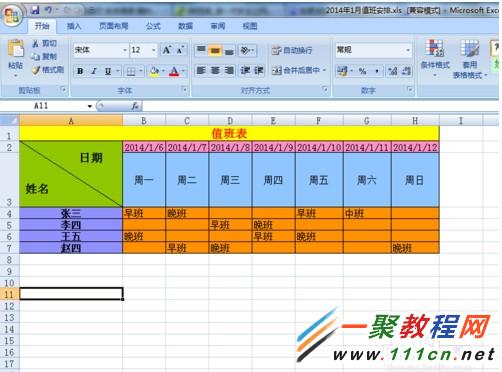The image size is (502, 372).
Task: Click the formula bar input field
Action: (320, 106)
